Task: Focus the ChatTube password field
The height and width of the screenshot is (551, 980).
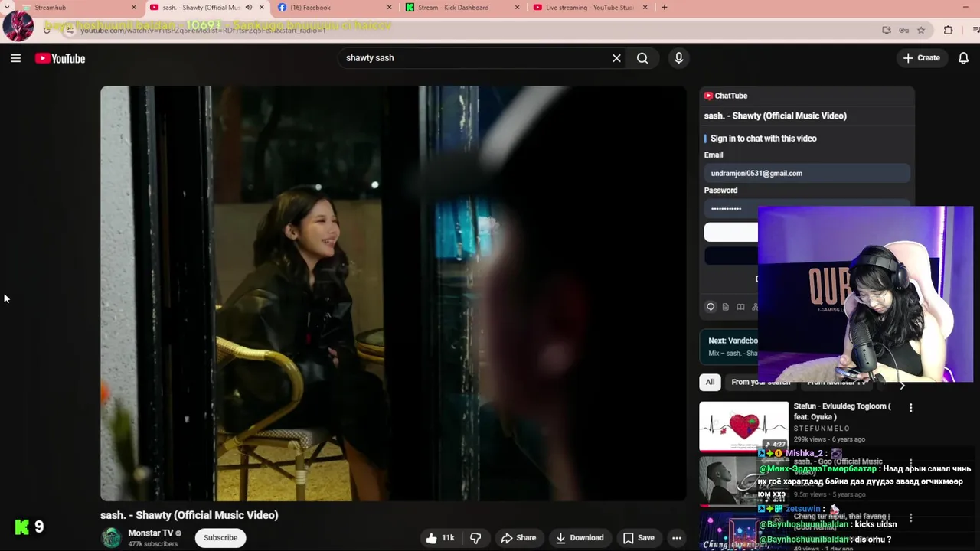Action: pos(807,208)
